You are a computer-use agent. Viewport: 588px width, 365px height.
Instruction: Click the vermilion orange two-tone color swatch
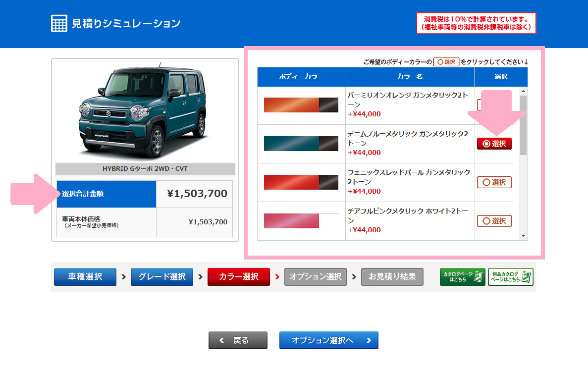[x=301, y=105]
